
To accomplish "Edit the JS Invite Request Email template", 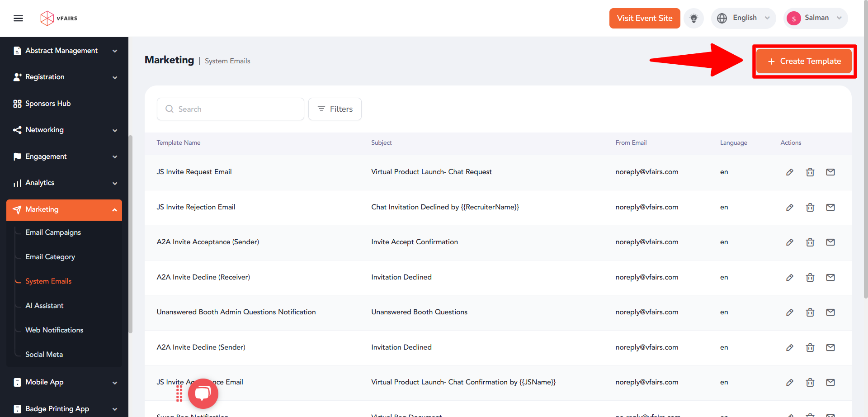I will coord(790,172).
